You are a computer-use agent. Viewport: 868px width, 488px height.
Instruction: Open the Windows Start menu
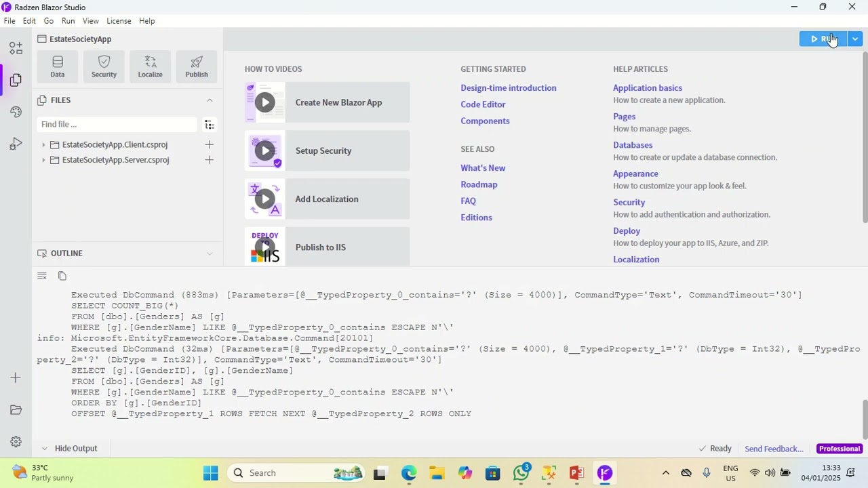[211, 473]
